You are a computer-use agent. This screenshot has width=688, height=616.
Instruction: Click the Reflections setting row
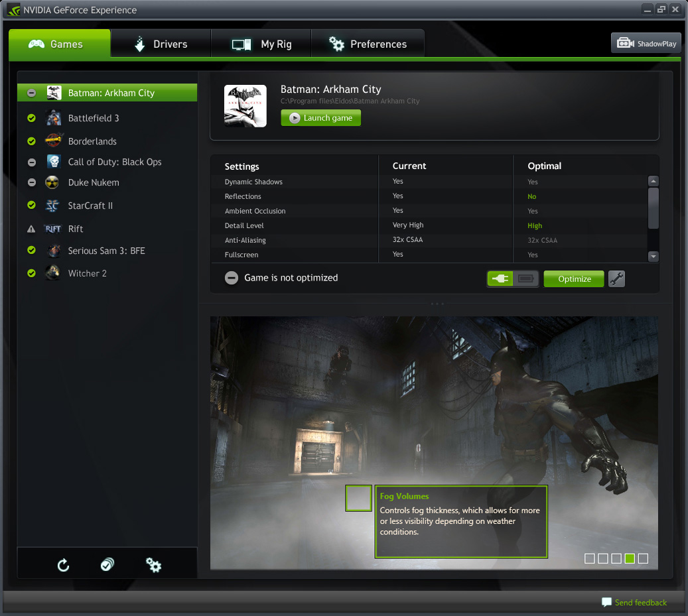(429, 196)
